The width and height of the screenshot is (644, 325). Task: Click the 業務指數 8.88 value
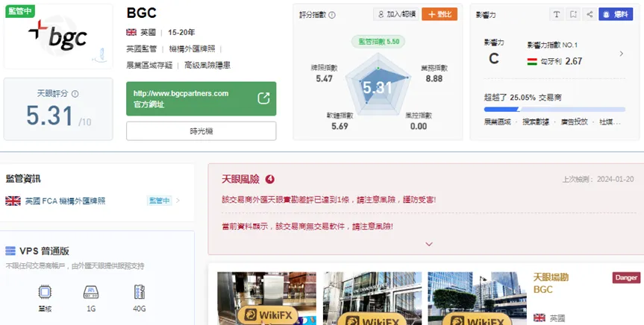click(434, 78)
